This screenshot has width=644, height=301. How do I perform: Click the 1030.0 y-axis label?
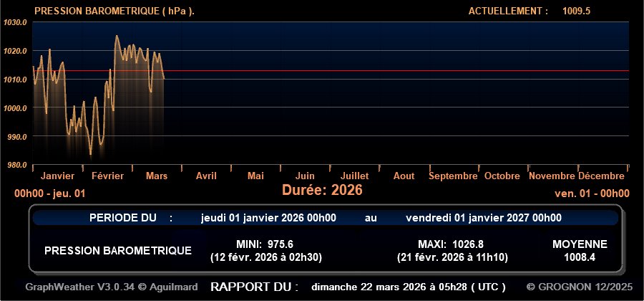pos(14,22)
